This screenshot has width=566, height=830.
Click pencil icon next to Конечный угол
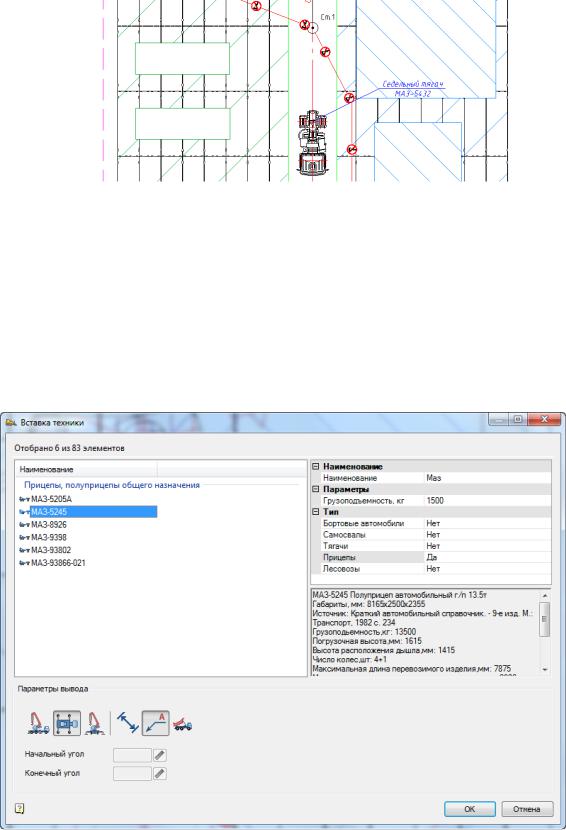coord(159,774)
